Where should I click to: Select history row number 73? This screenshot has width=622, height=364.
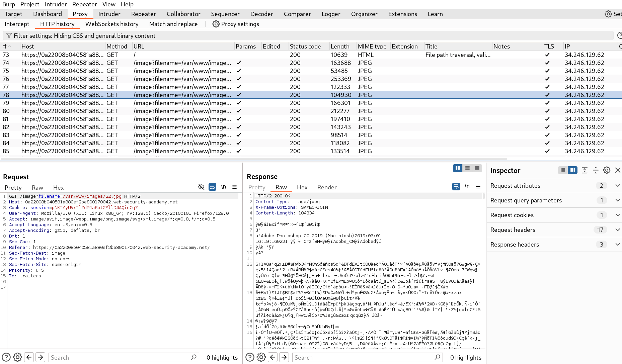tap(311, 55)
